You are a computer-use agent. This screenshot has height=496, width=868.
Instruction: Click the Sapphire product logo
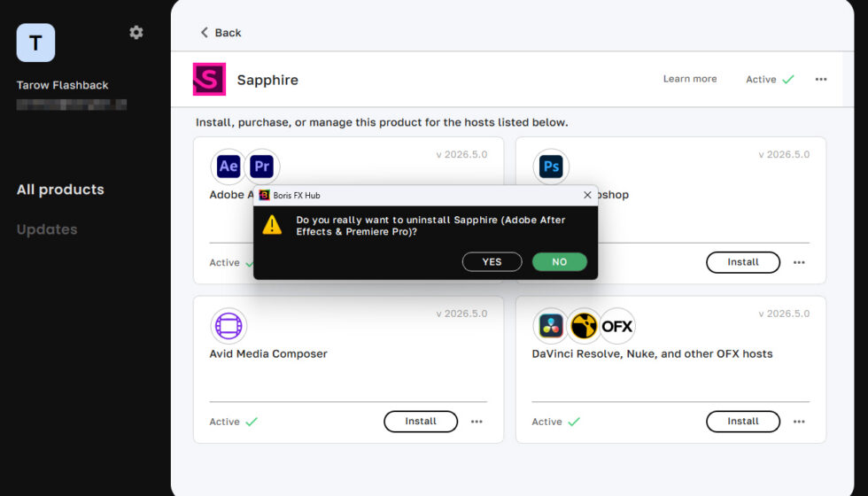coord(209,79)
